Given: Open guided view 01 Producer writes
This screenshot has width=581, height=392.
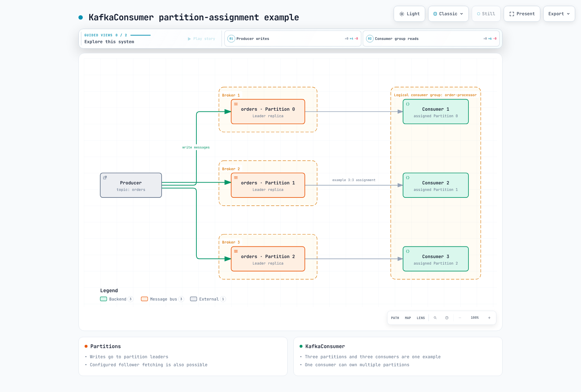Looking at the screenshot, I should [293, 38].
